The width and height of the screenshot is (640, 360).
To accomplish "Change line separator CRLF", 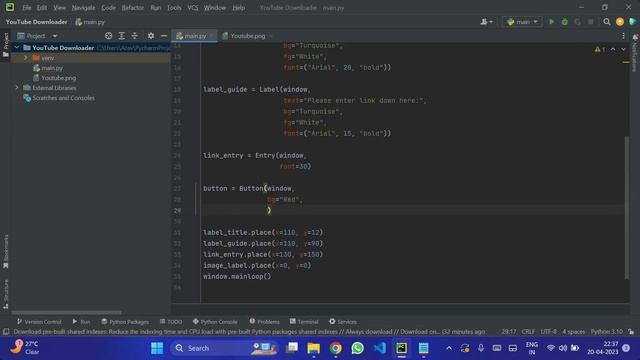I will [528, 332].
